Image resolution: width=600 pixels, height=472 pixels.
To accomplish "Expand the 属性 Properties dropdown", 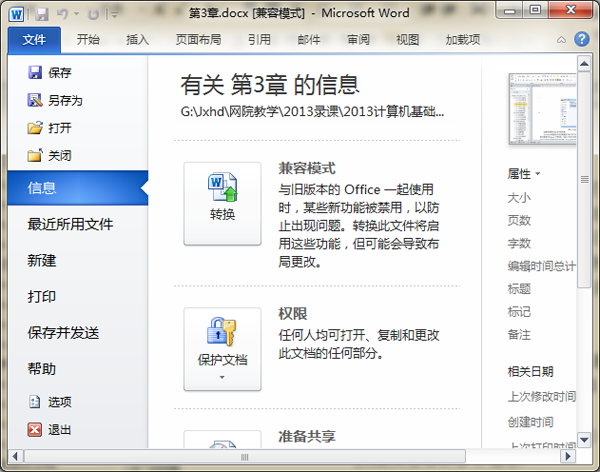I will [524, 174].
